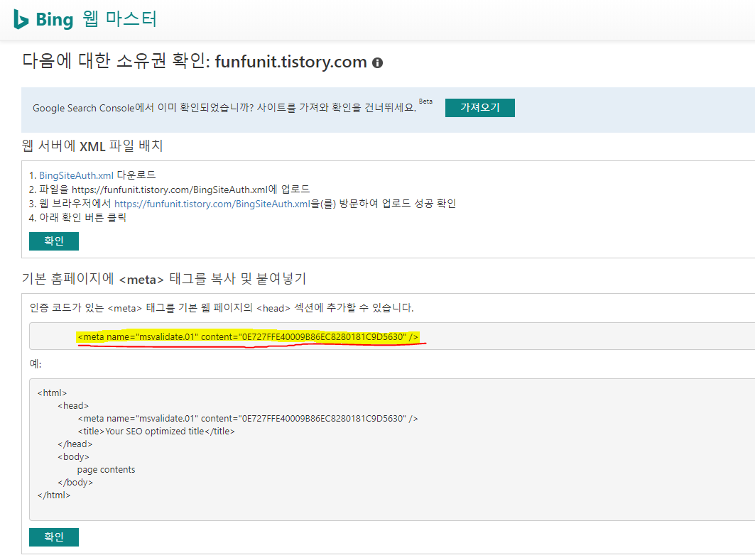
Task: Click the 예: label above example code
Action: click(x=36, y=363)
